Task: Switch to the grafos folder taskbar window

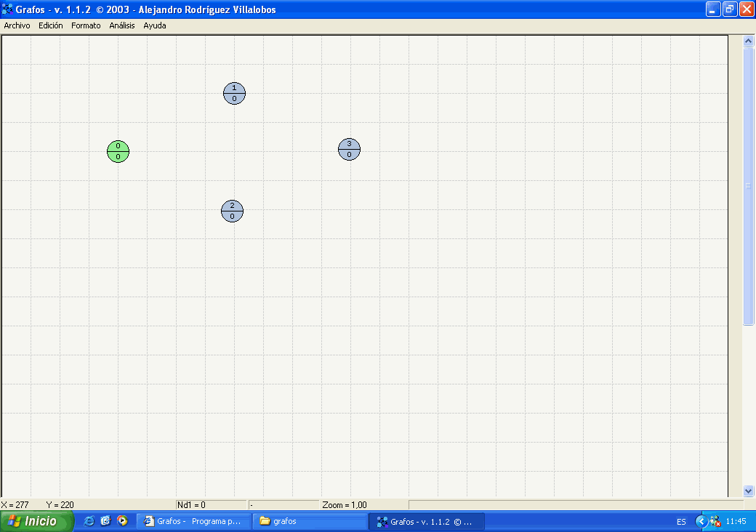Action: click(x=310, y=521)
